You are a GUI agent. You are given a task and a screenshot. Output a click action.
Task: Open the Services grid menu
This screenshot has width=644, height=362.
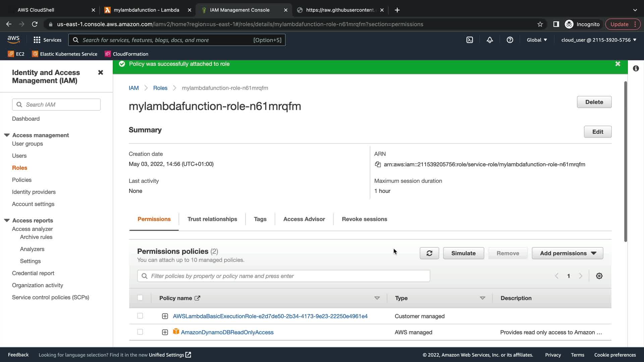(x=47, y=40)
